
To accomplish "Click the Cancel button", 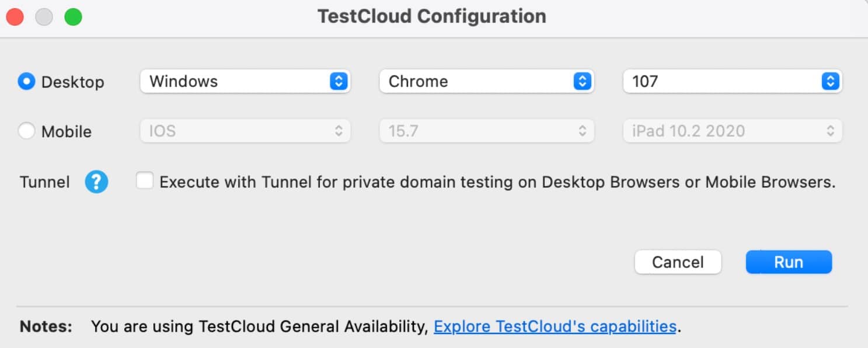I will [x=678, y=262].
